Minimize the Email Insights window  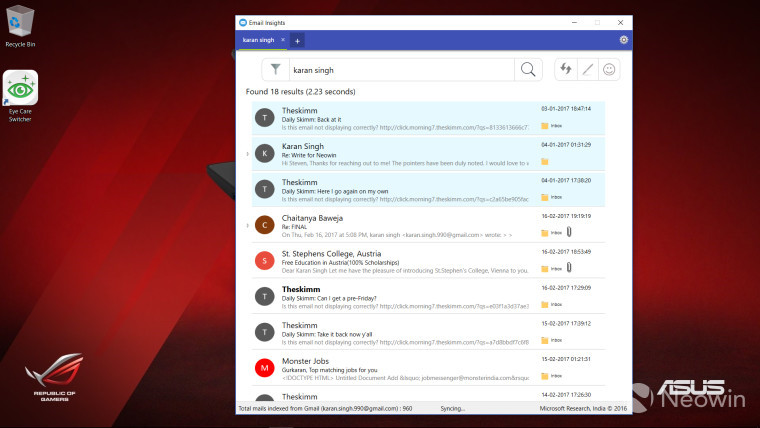click(x=574, y=22)
